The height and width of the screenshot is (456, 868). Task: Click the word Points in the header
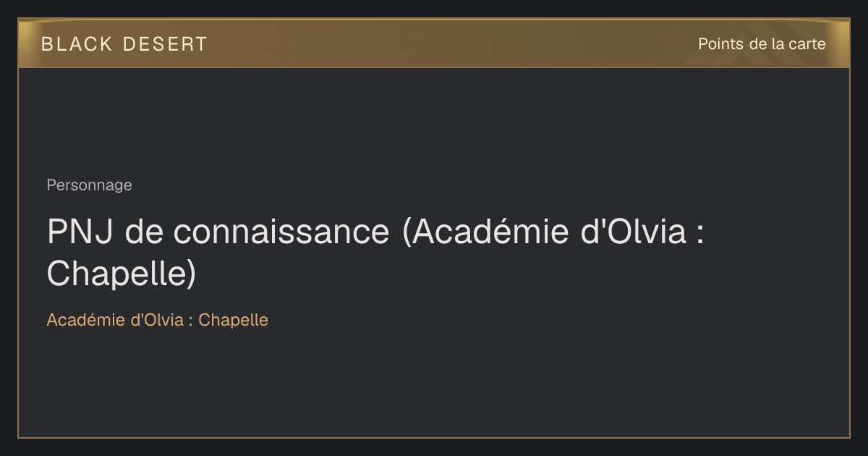coord(721,44)
